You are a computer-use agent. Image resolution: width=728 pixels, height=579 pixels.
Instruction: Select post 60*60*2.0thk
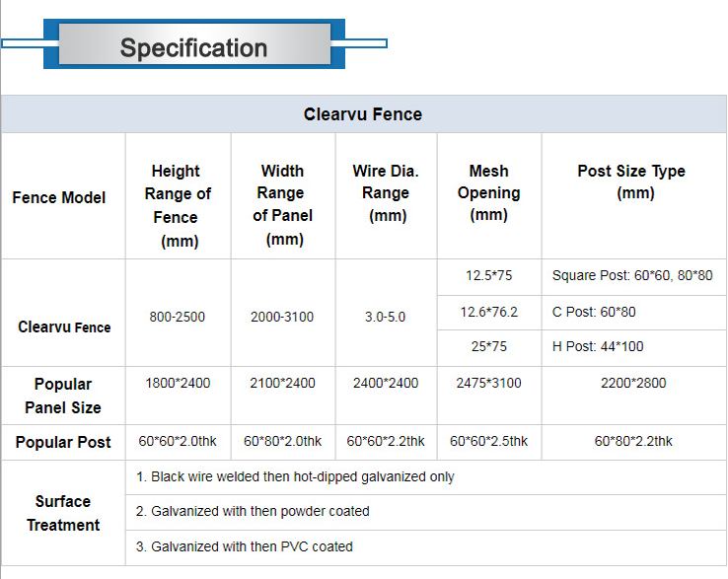[178, 441]
